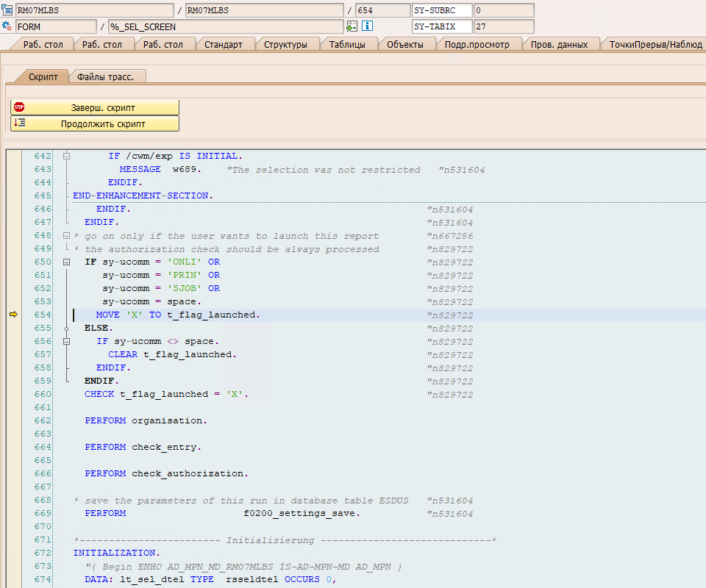This screenshot has height=588, width=706.
Task: Click the gear icon next to FORM field
Action: coord(7,26)
